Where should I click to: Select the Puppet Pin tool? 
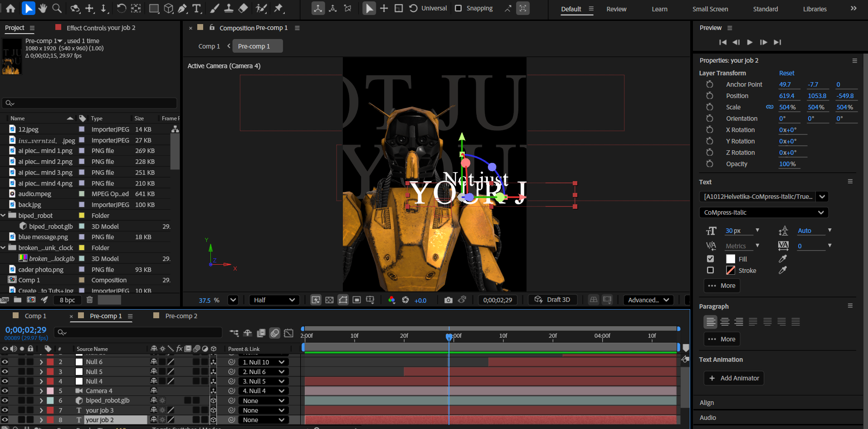278,8
